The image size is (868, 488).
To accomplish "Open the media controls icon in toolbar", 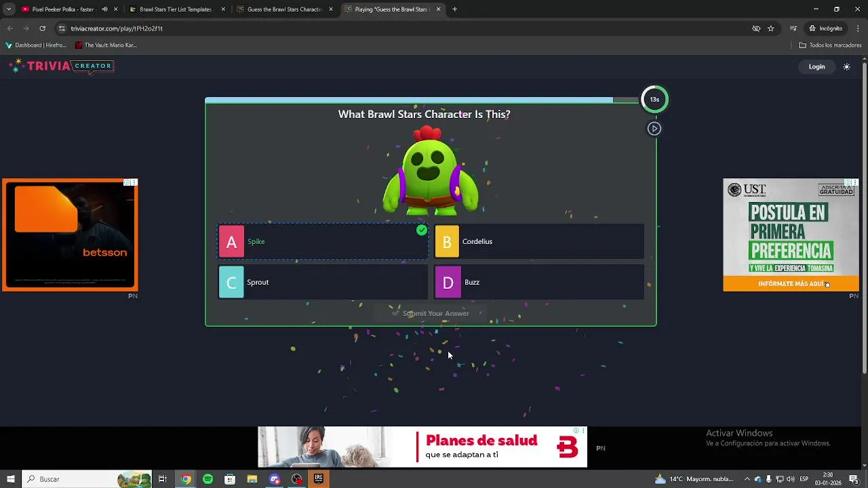I will click(793, 28).
